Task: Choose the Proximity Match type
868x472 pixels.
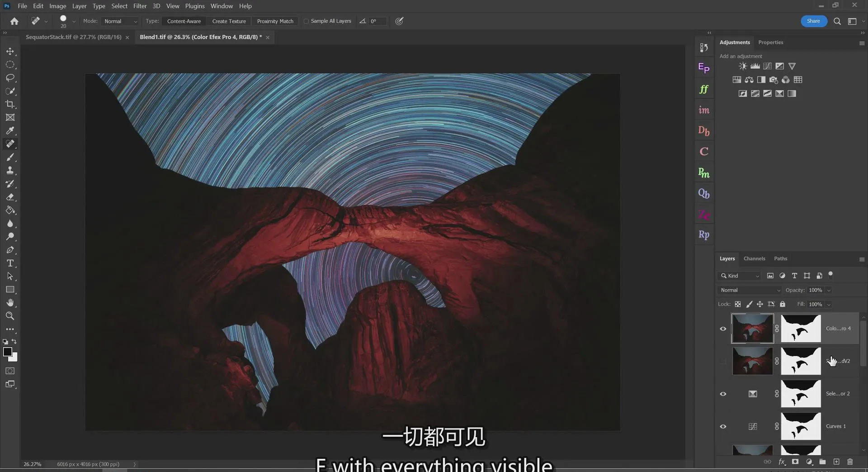Action: (x=275, y=21)
